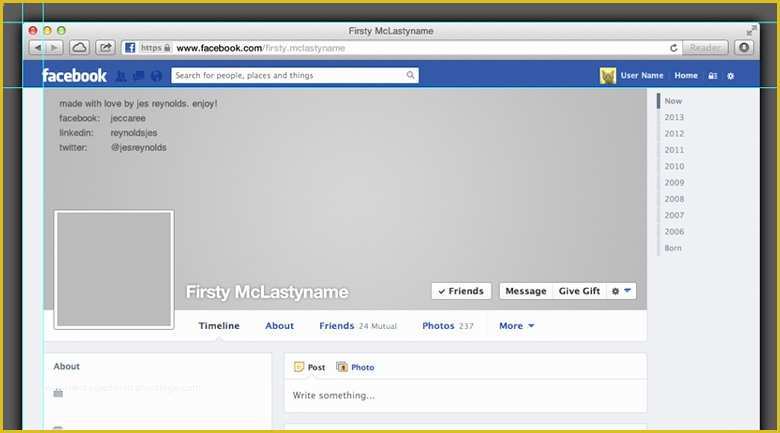780x433 pixels.
Task: Jump to 2006 on the timeline
Action: tap(674, 232)
